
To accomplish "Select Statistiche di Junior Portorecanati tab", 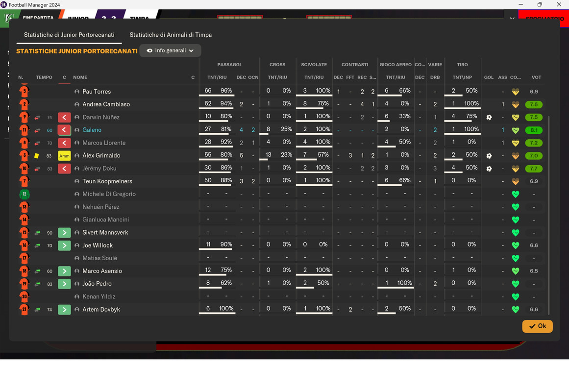I will [x=69, y=35].
